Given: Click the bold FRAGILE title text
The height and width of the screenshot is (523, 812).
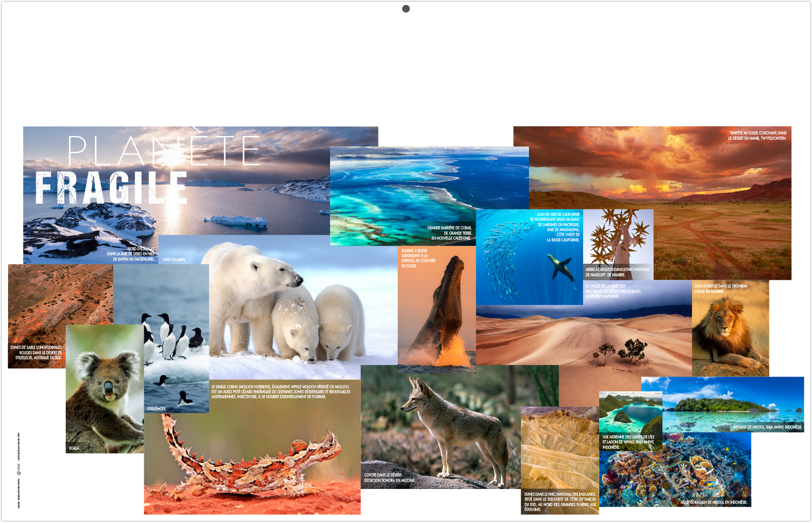Looking at the screenshot, I should click(x=111, y=188).
